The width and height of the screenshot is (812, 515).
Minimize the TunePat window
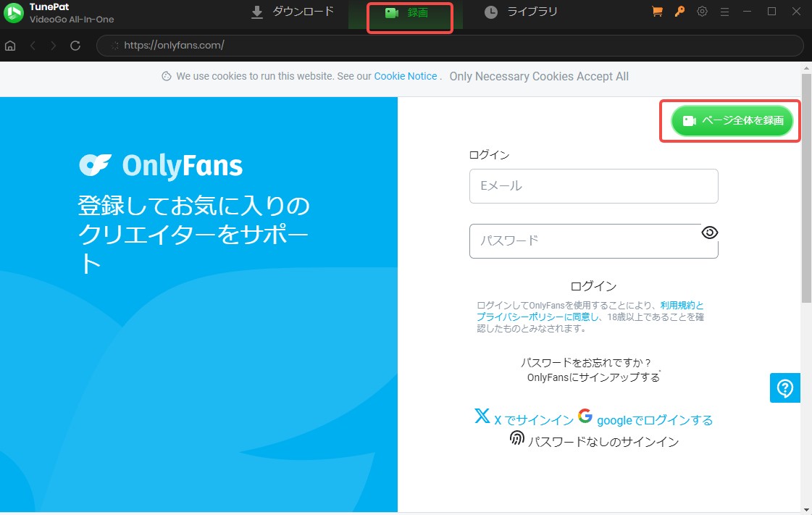coord(747,12)
